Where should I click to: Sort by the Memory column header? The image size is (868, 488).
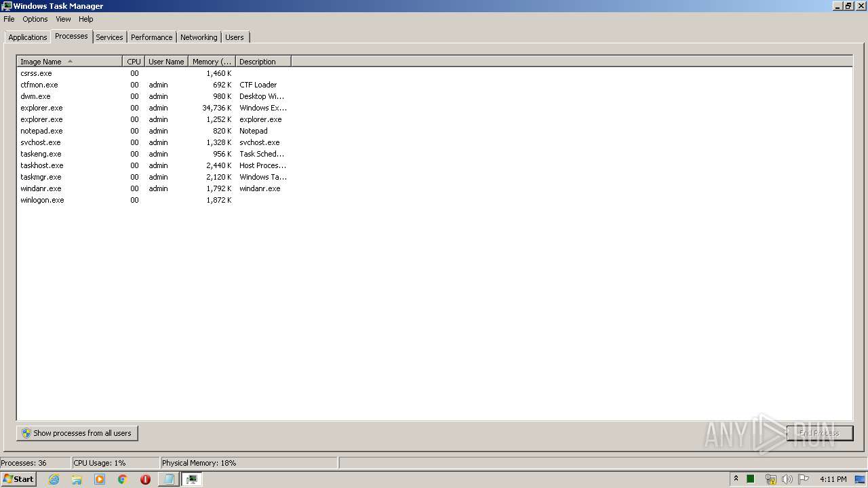pos(212,62)
